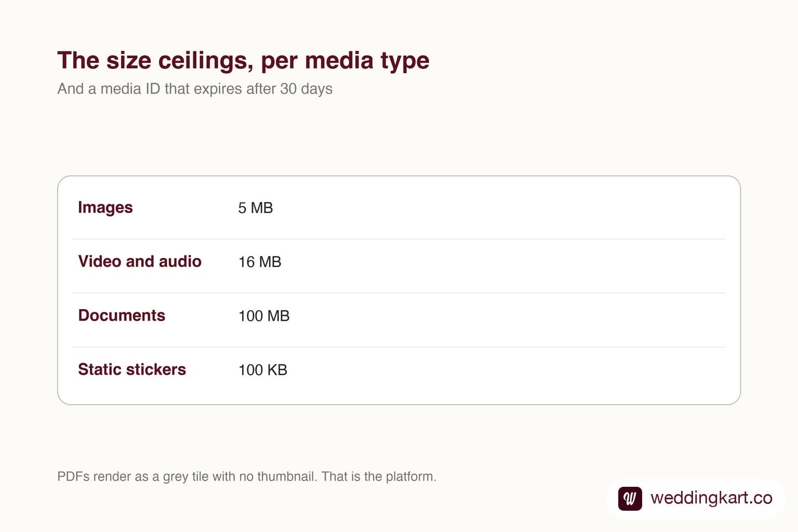Click the 'Images' row label
This screenshot has width=798, height=532.
(x=105, y=207)
